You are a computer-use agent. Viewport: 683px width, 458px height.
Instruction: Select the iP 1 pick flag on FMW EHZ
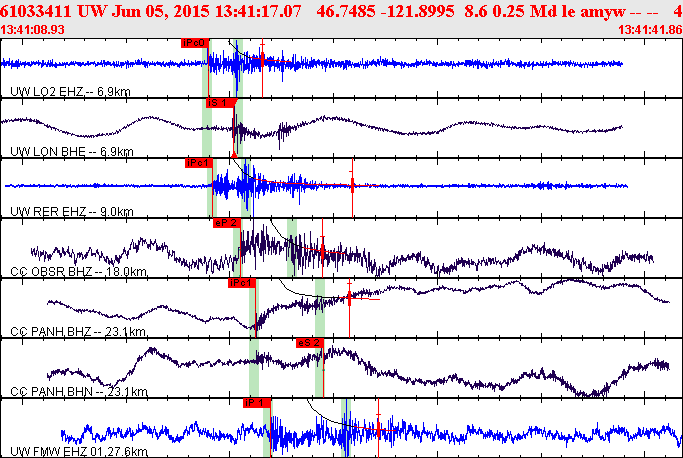(257, 403)
